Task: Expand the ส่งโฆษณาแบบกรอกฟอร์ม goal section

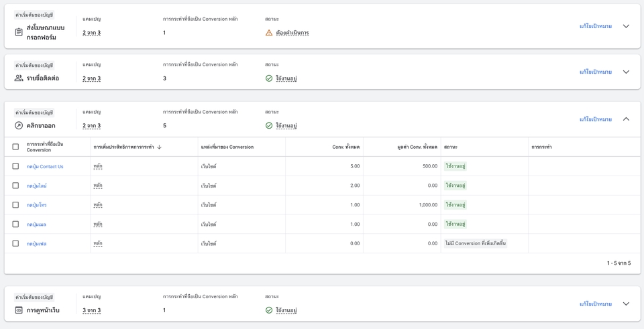Action: [626, 27]
